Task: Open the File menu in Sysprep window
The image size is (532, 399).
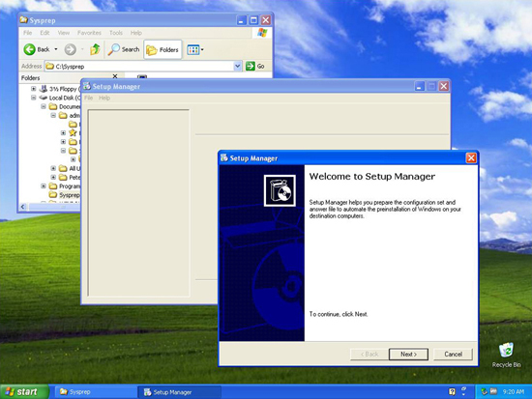Action: click(x=27, y=33)
